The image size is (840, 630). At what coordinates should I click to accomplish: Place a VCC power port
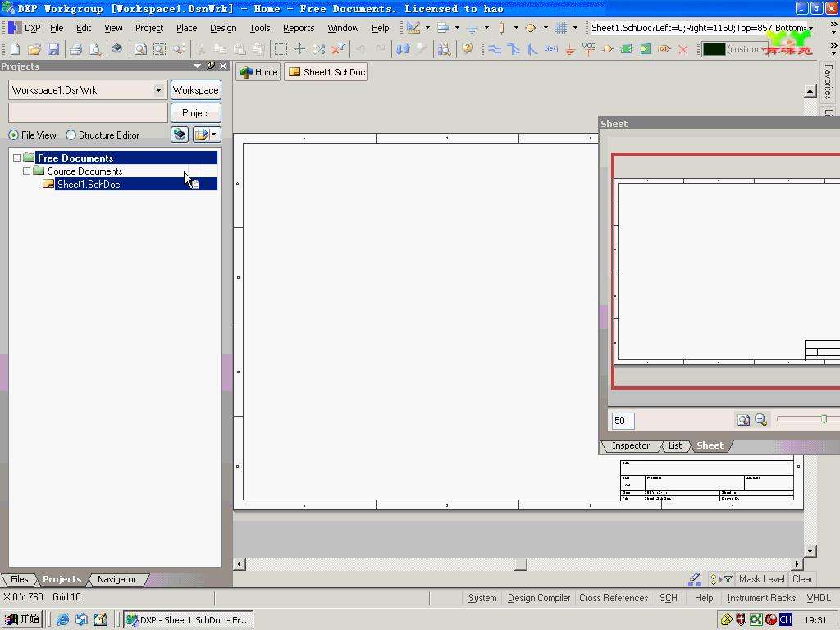[x=589, y=49]
